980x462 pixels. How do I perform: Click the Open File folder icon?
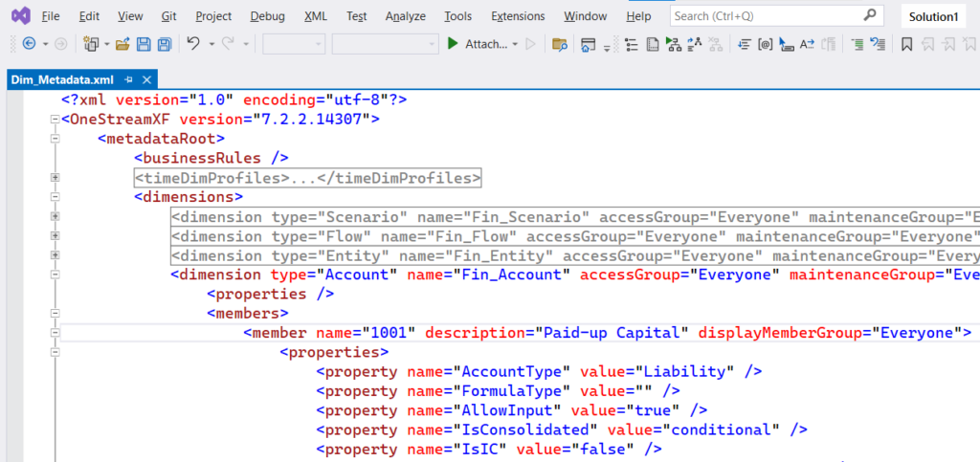(122, 44)
